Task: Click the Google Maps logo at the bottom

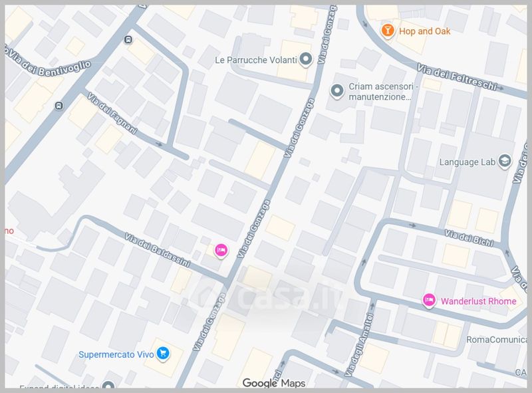Action: point(273,383)
